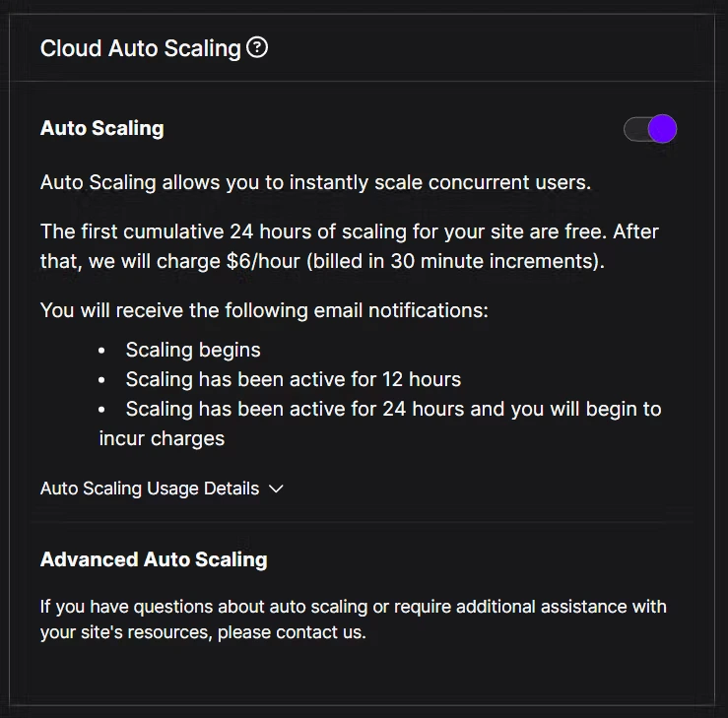
Task: Open the Cloud Auto Scaling help icon
Action: 257,48
